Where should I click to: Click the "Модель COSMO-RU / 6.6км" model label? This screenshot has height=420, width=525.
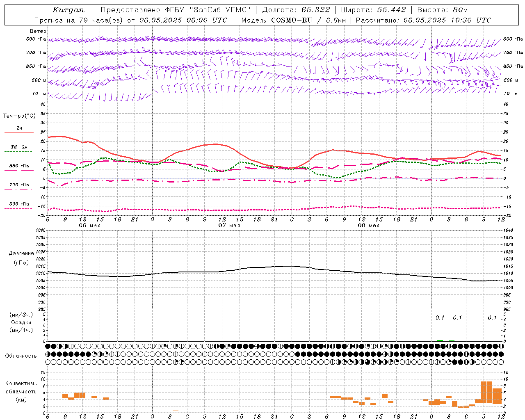tap(293, 20)
